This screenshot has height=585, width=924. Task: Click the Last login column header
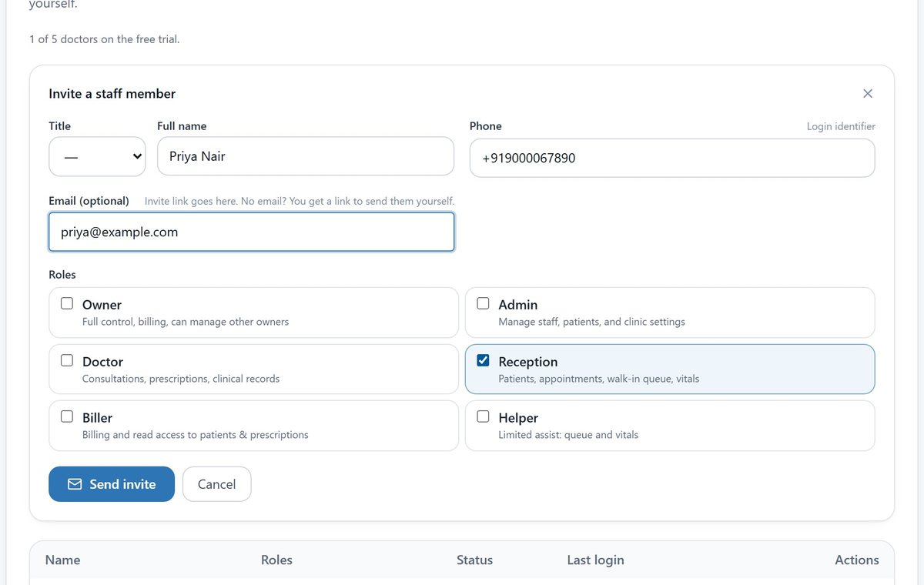coord(595,560)
